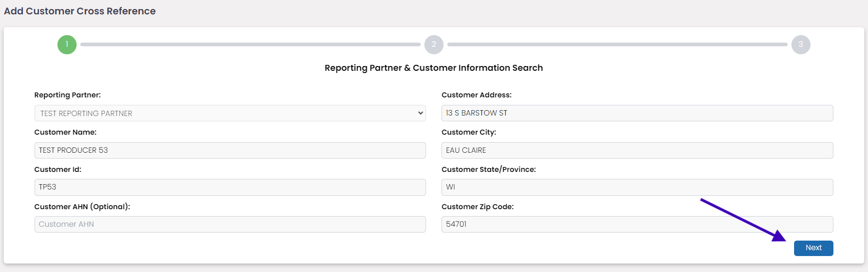Click the Customer AHN (Optional) label
868x272 pixels.
tap(82, 207)
